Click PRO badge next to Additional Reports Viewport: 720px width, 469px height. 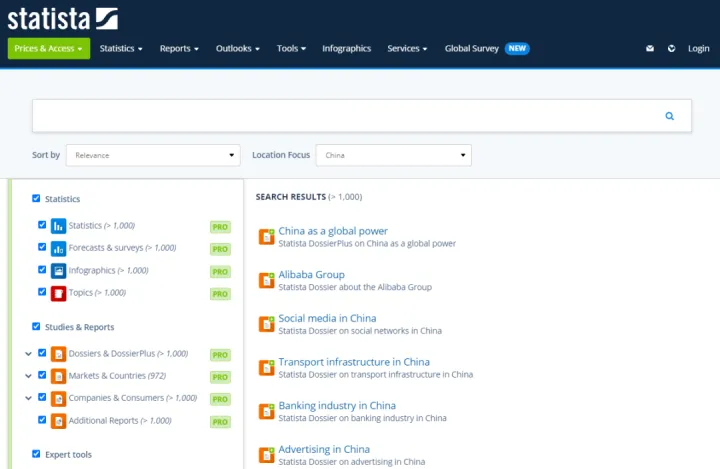pos(220,422)
